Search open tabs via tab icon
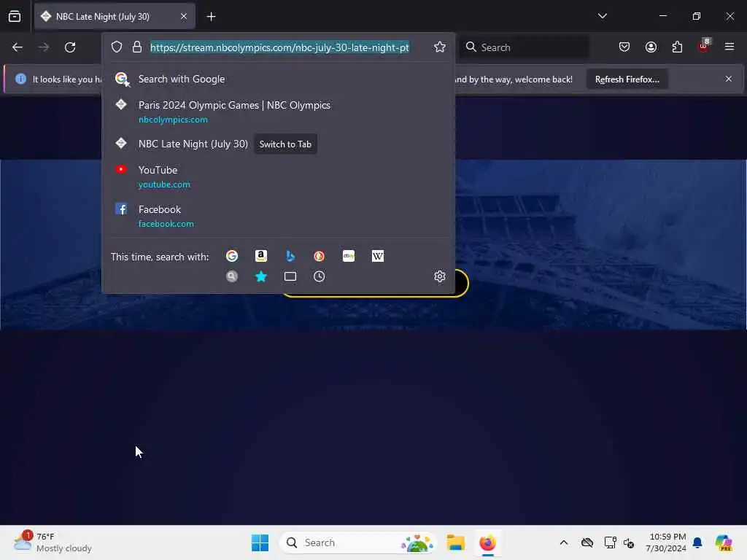This screenshot has width=747, height=560. (x=290, y=276)
